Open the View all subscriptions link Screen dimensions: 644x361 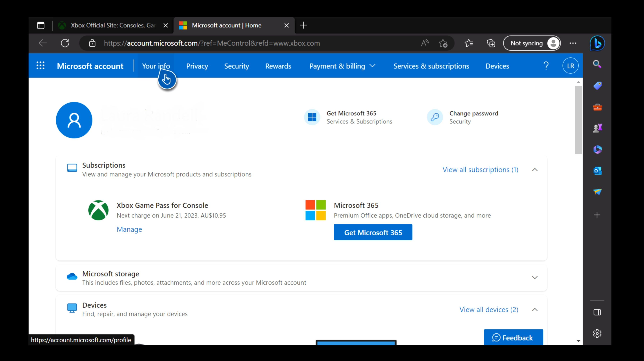pos(480,170)
